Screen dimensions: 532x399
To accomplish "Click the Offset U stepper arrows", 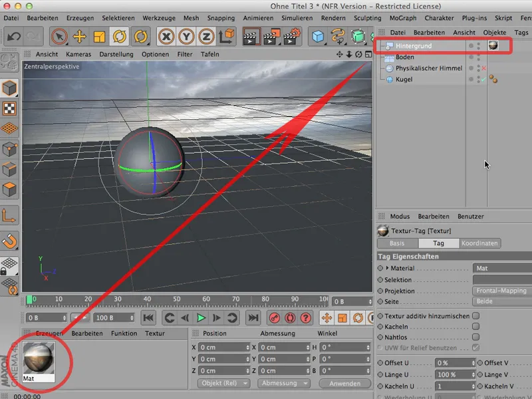I will pos(473,363).
